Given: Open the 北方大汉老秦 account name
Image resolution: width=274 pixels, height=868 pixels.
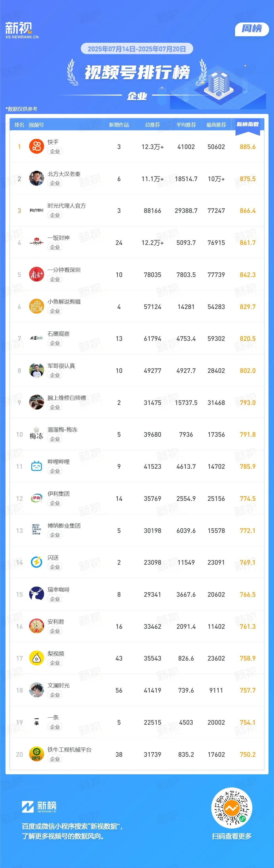Looking at the screenshot, I should (64, 174).
